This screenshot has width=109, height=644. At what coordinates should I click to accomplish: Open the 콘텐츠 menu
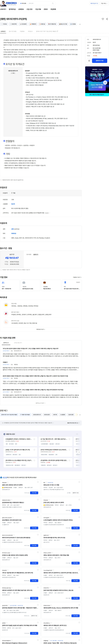[x=46, y=9]
